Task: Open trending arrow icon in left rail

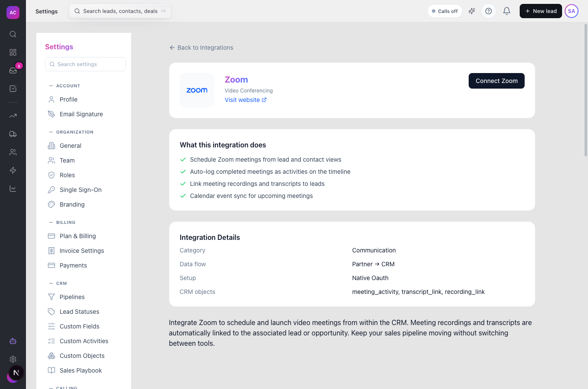Action: coord(13,116)
